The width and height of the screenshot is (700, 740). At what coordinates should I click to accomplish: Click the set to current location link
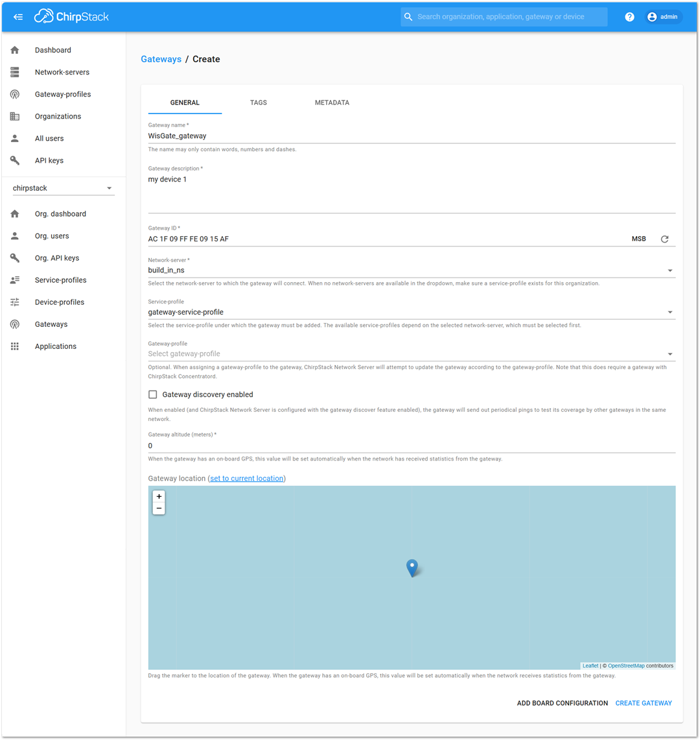tap(246, 479)
